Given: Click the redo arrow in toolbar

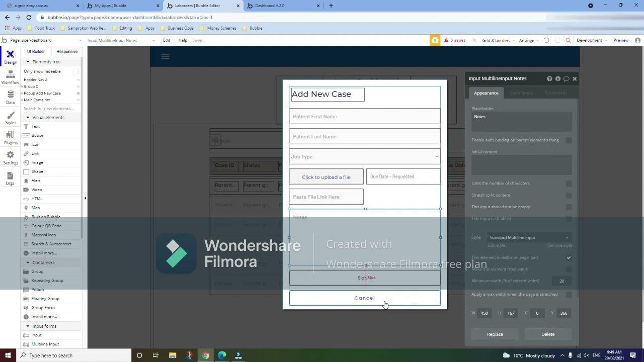Looking at the screenshot, I should pyautogui.click(x=557, y=40).
